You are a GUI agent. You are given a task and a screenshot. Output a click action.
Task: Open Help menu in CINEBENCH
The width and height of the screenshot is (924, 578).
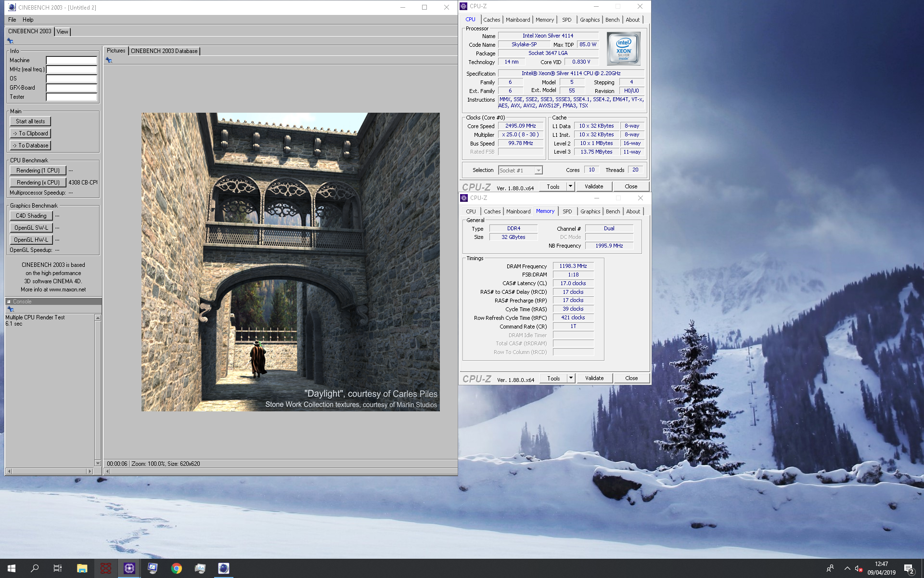point(28,20)
